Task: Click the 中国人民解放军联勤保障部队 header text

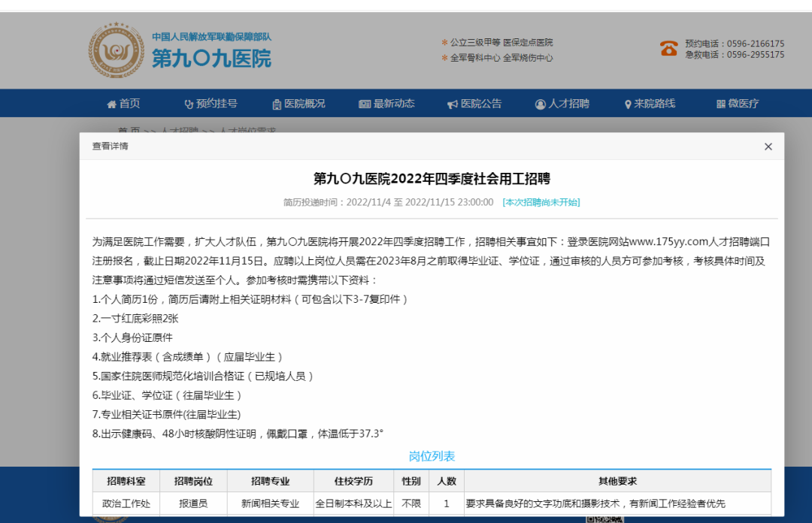Action: 211,37
